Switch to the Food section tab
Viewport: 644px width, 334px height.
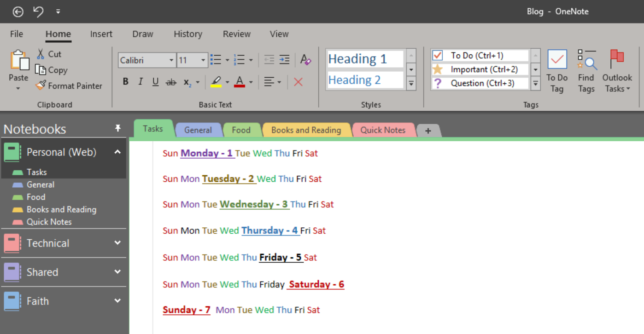(241, 130)
